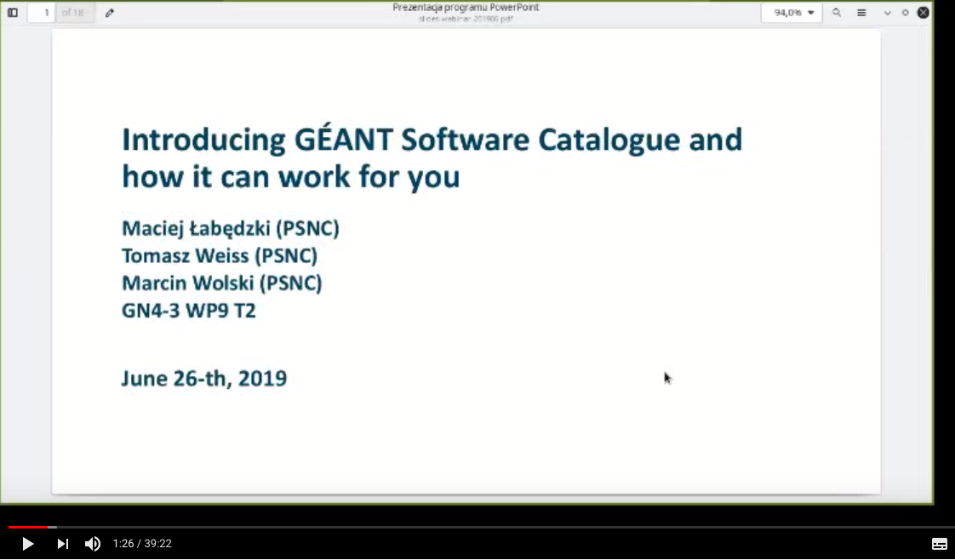955x560 pixels.
Task: Skip to the next video
Action: (x=63, y=544)
